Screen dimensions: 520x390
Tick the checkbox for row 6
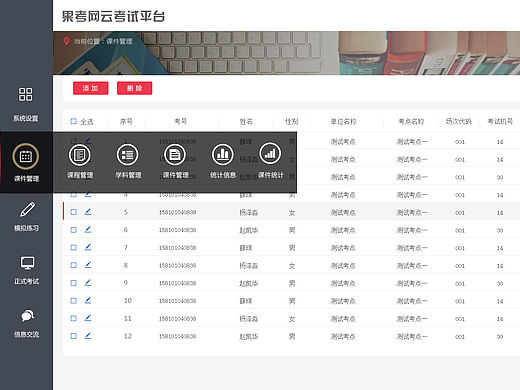click(74, 230)
